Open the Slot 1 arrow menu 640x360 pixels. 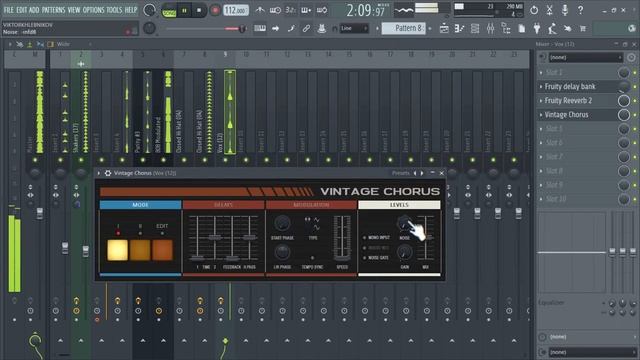tap(541, 73)
